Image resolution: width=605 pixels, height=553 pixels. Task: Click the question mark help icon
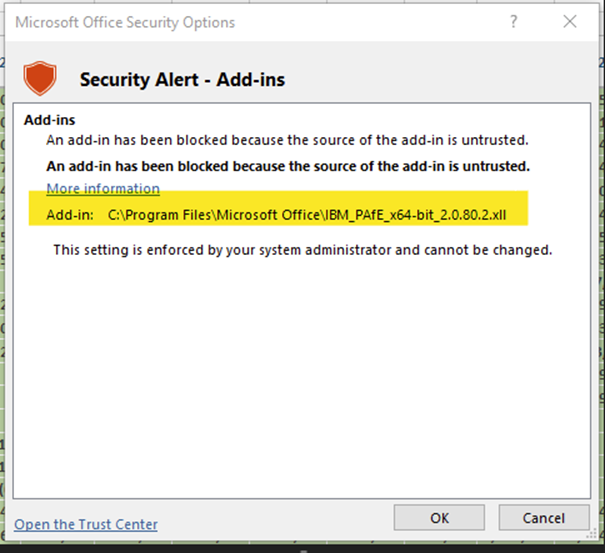[513, 22]
